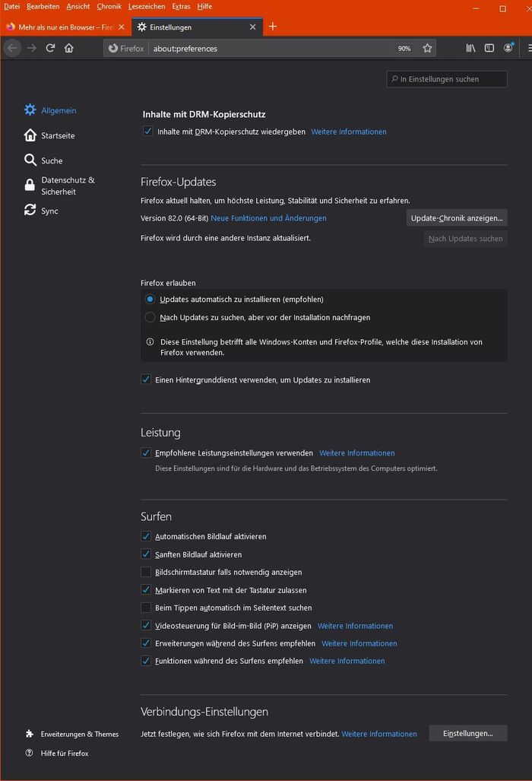Viewport: 532px width, 781px height.
Task: Open the Allgemein section via gear icon
Action: point(29,110)
